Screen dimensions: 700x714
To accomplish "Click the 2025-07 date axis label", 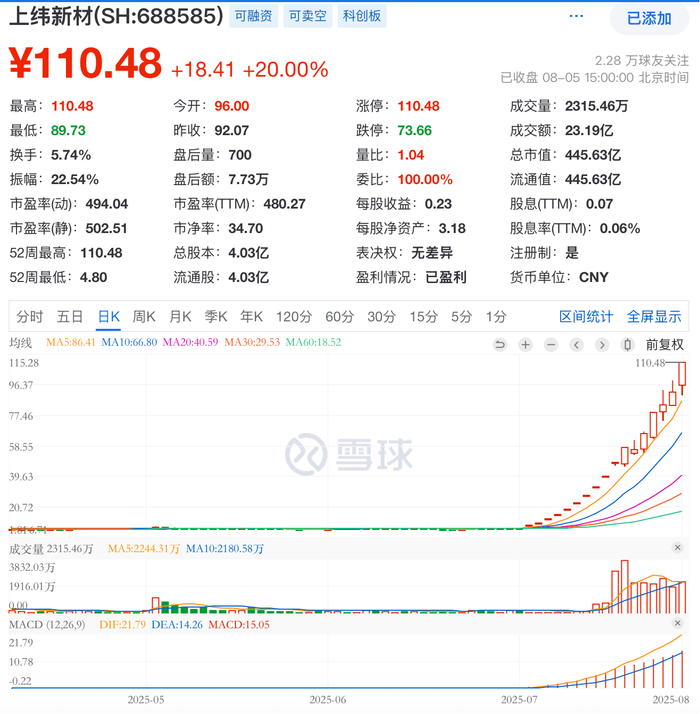I will point(519,700).
